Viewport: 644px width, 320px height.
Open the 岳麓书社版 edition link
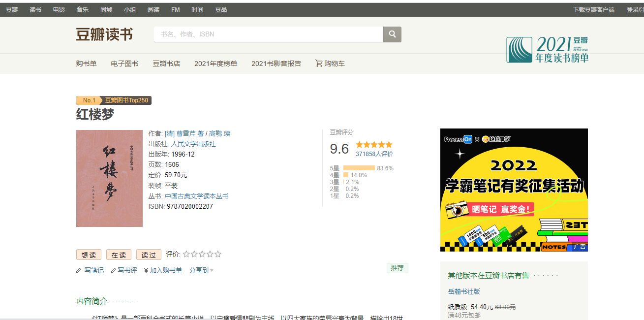464,291
